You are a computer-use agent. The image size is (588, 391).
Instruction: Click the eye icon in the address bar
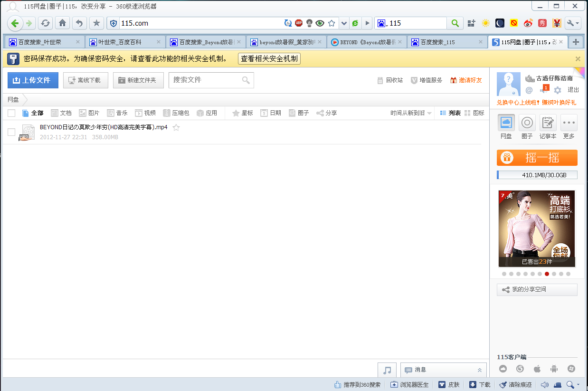(320, 23)
